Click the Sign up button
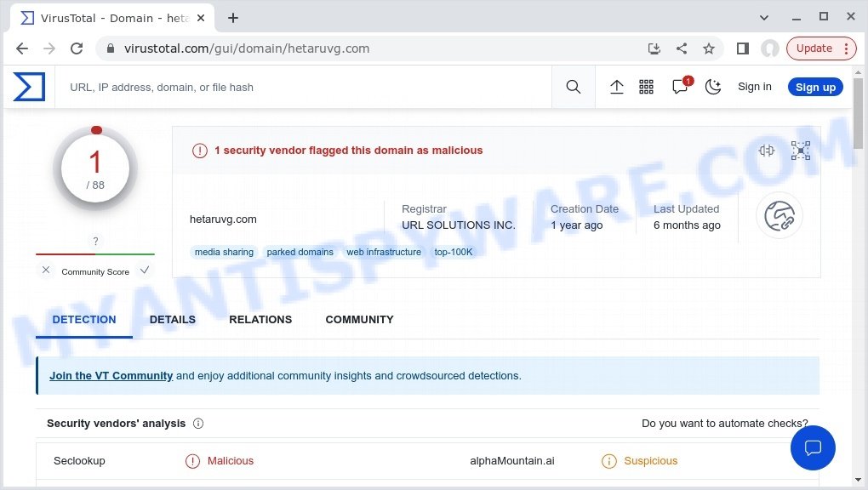This screenshot has height=490, width=868. tap(815, 87)
